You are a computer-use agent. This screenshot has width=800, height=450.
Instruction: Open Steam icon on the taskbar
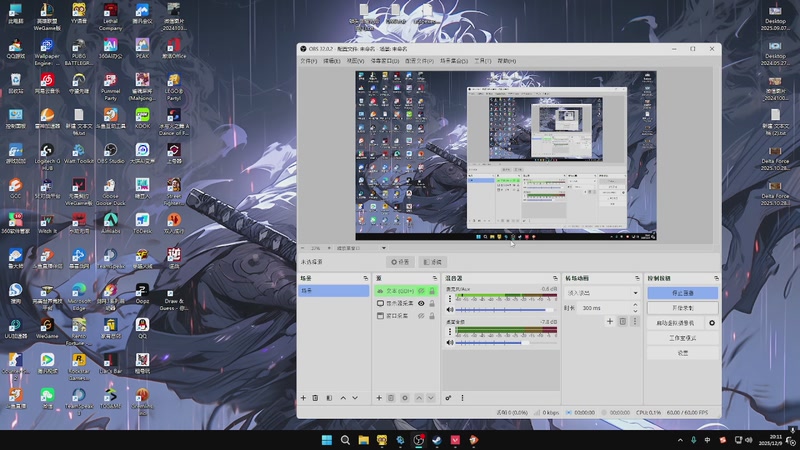click(x=437, y=440)
